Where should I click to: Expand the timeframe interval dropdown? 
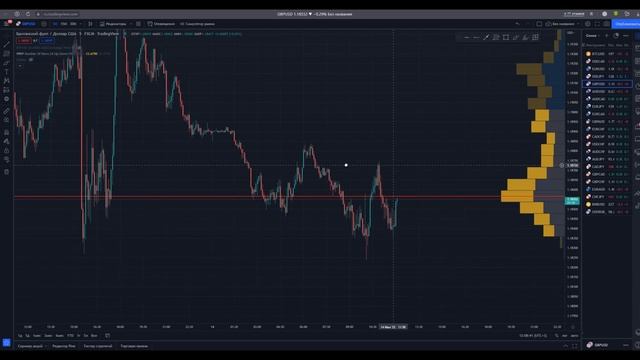[x=80, y=24]
